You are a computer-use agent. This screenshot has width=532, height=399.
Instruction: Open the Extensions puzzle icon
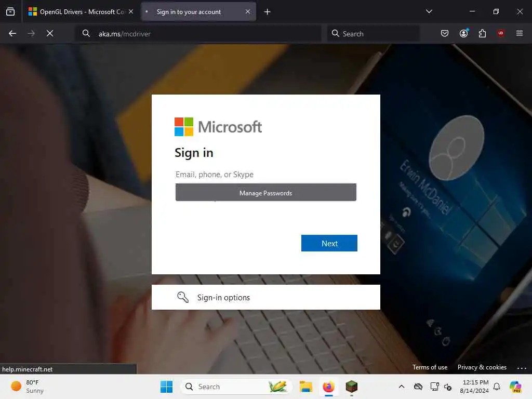[482, 33]
